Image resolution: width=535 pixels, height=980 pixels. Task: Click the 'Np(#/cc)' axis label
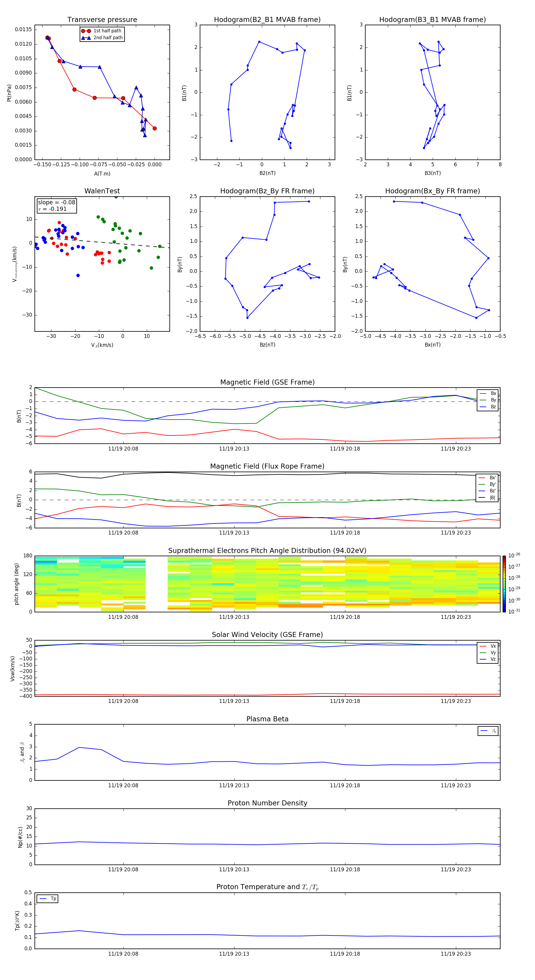[x=20, y=837]
